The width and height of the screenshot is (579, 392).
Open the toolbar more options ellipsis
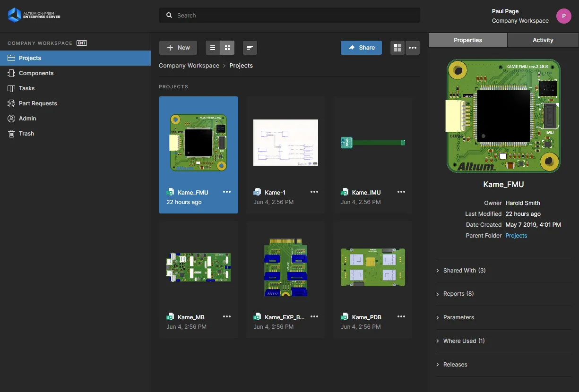[x=413, y=48]
